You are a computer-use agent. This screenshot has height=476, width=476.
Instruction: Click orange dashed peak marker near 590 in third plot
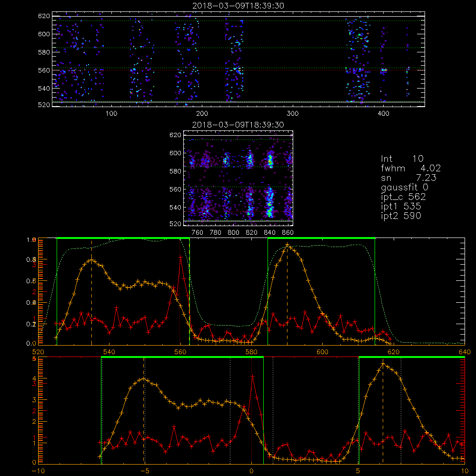pos(287,293)
